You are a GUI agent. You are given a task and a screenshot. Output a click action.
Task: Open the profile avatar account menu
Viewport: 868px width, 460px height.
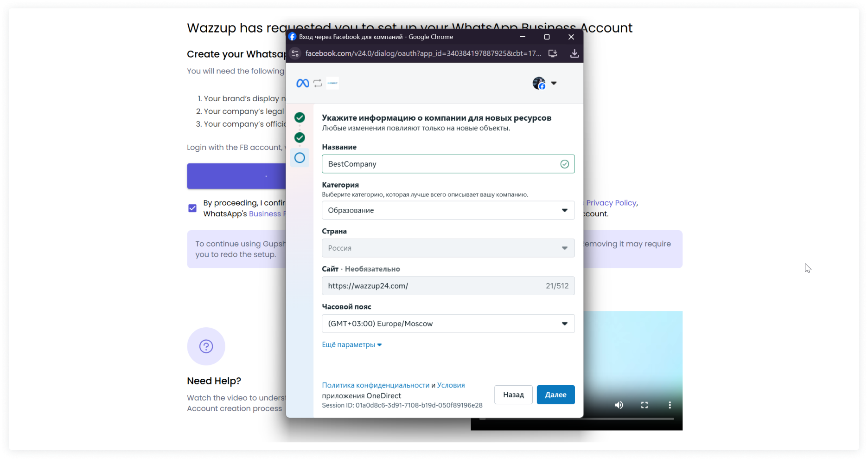[539, 83]
